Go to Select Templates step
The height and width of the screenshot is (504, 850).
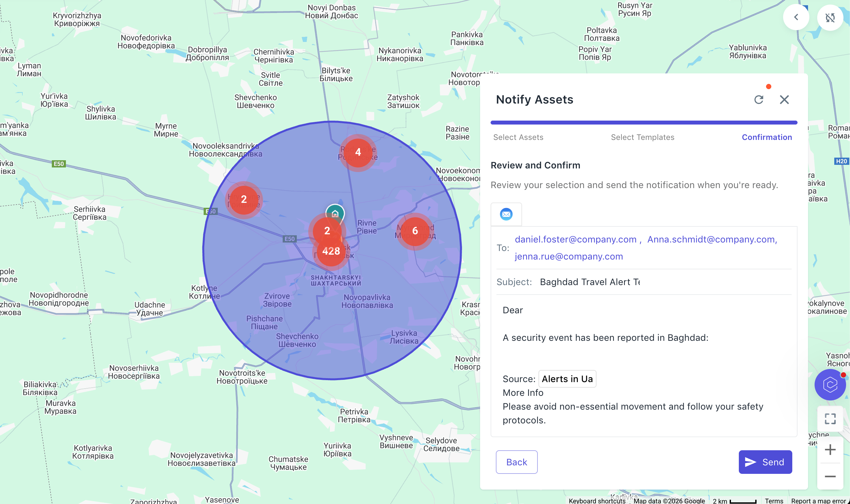(x=642, y=137)
